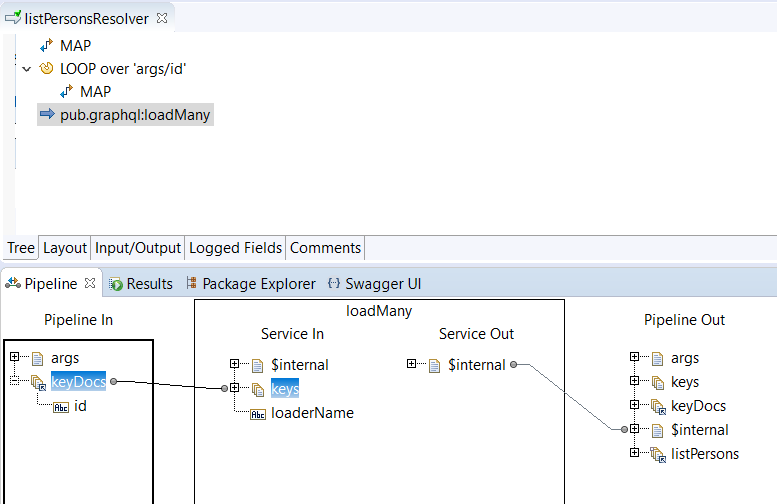Expand $internal in Service Out
Screen dimensions: 777x504
(x=411, y=365)
